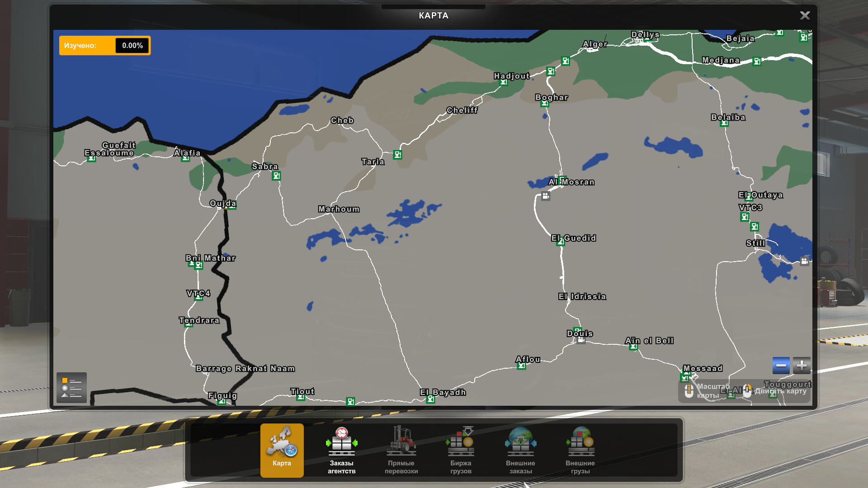Click the Touggourt city label
This screenshot has width=868, height=488.
[788, 385]
